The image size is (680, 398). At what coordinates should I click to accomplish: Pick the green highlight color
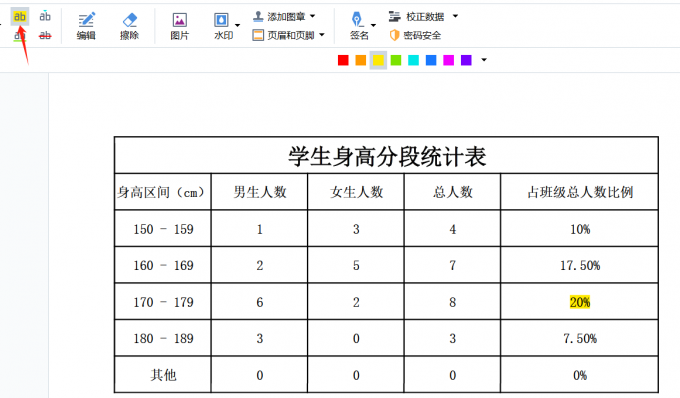pos(396,60)
